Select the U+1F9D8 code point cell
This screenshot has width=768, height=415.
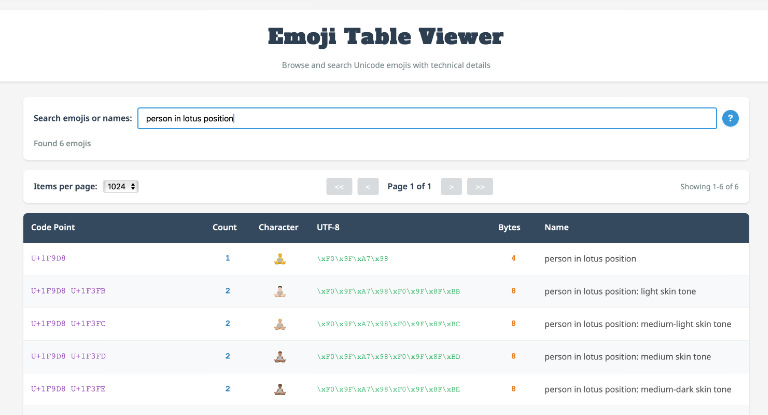pos(48,259)
